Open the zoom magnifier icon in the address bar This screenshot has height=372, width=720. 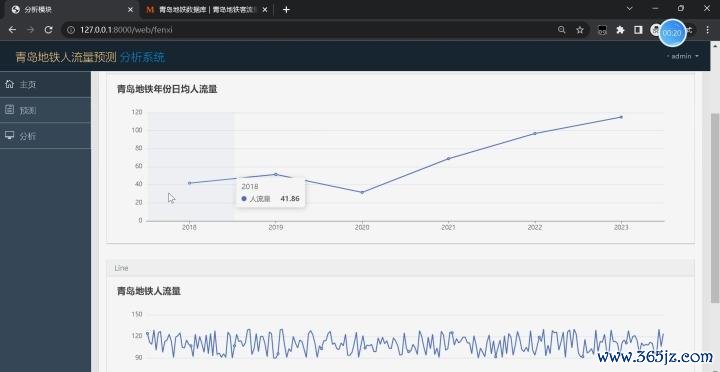click(562, 30)
